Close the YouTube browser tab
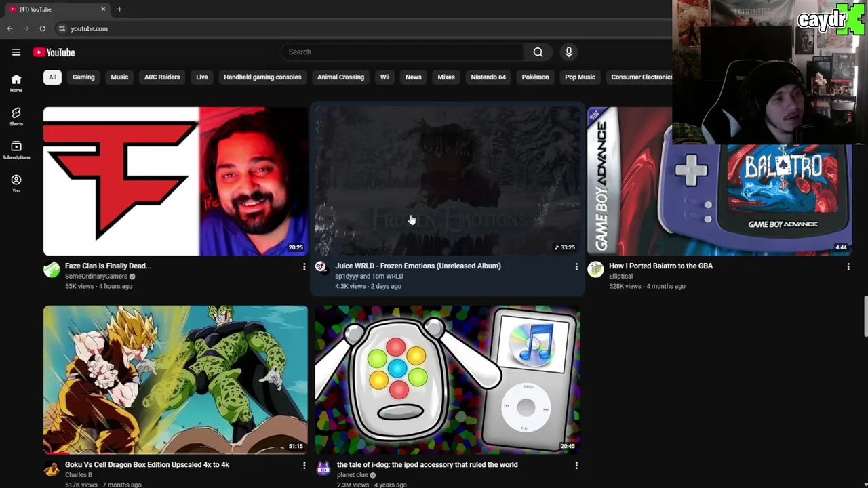 103,9
